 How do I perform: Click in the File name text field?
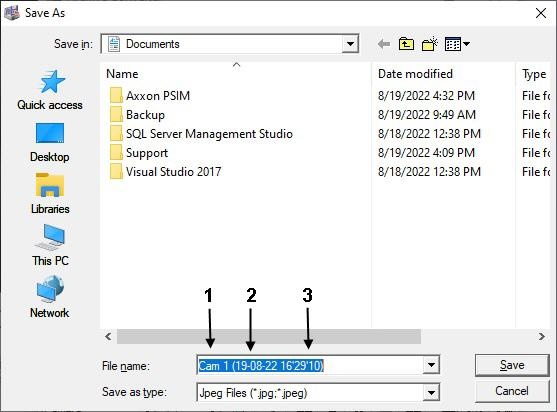point(310,365)
